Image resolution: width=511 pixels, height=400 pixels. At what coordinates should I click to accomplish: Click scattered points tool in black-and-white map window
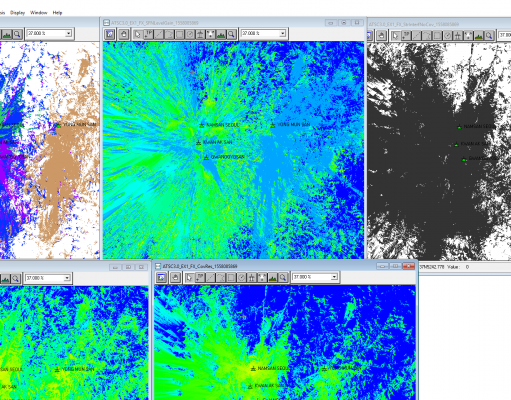point(468,35)
